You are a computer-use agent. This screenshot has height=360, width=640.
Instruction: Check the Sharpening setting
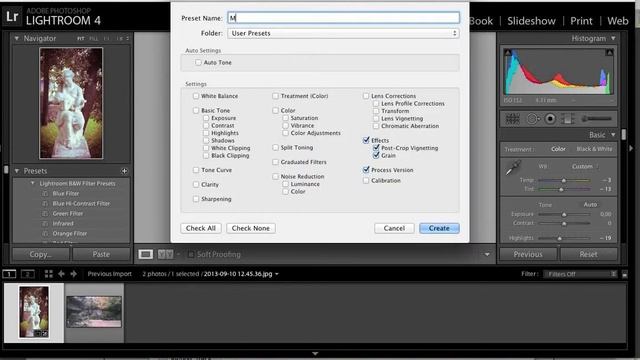(x=196, y=199)
